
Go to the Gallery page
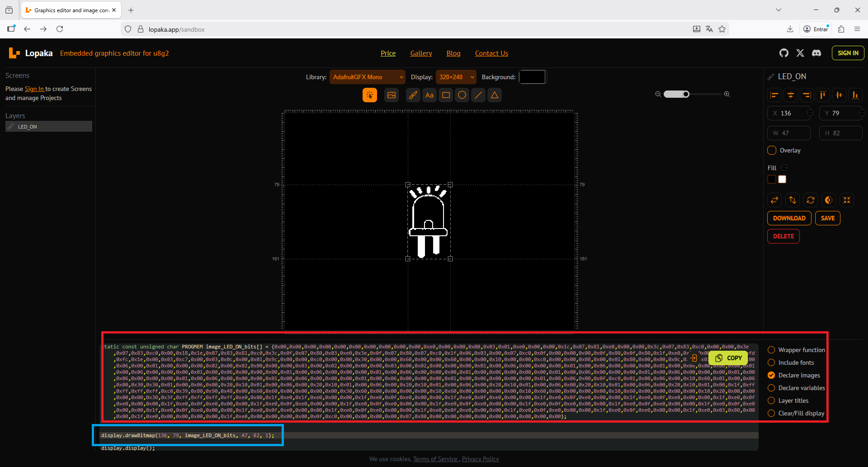(421, 53)
